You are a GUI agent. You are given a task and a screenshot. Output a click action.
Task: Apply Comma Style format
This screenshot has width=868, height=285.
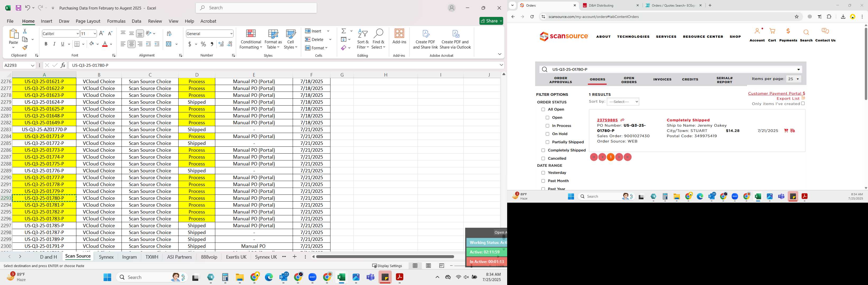click(x=212, y=44)
